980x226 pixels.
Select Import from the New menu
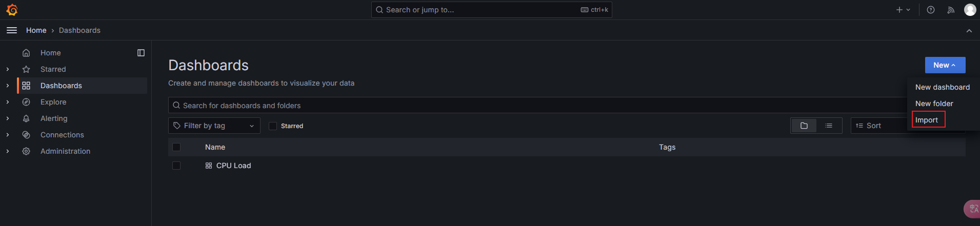pos(927,120)
